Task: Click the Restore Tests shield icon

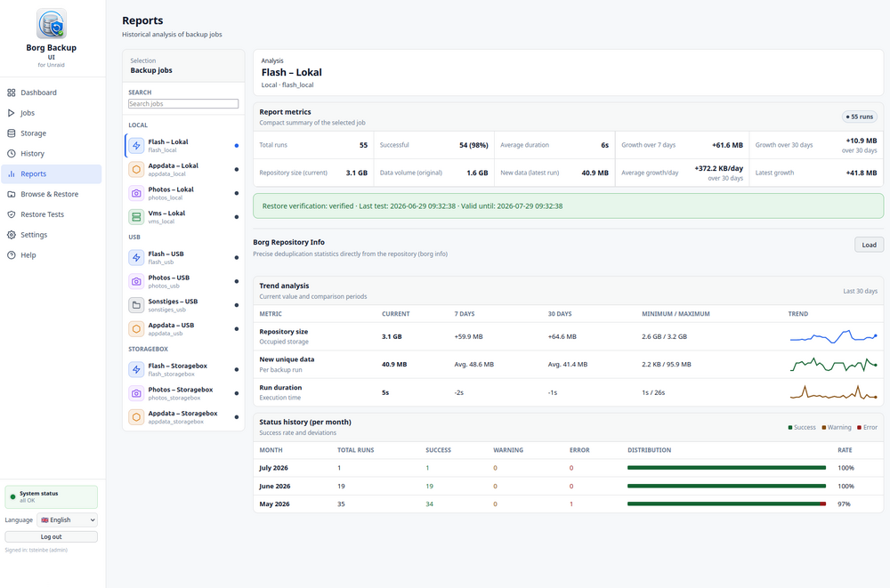Action: (12, 214)
